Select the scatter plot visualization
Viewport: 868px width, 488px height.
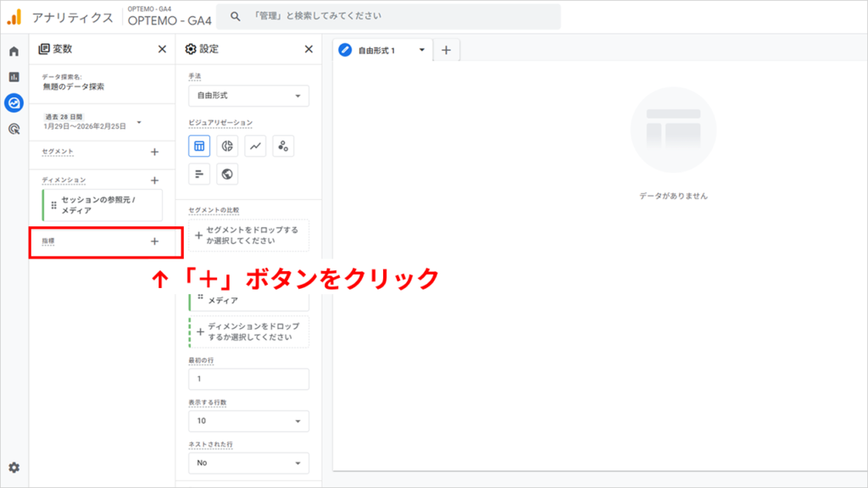pyautogui.click(x=281, y=146)
